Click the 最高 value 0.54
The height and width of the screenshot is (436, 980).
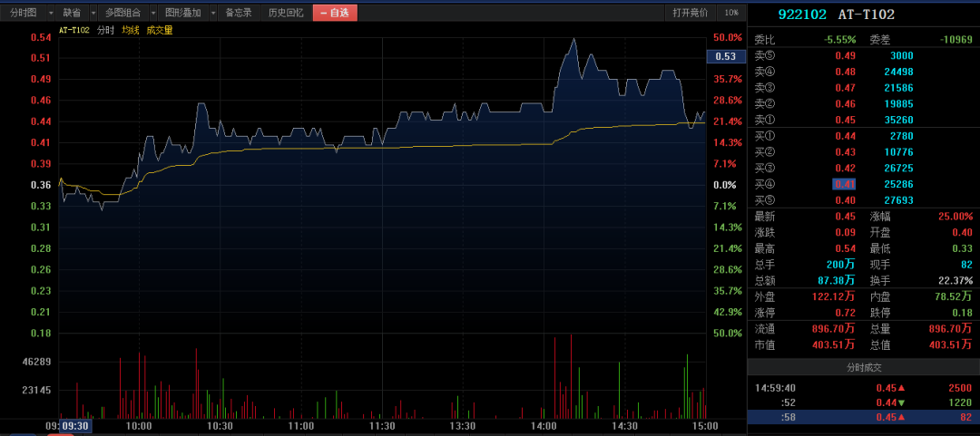(846, 248)
